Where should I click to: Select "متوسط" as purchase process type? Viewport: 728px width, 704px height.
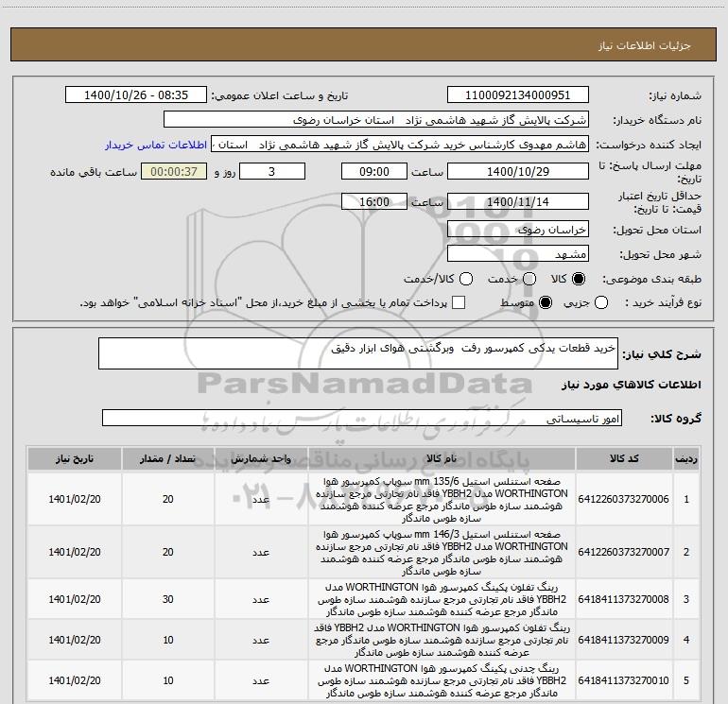(543, 302)
